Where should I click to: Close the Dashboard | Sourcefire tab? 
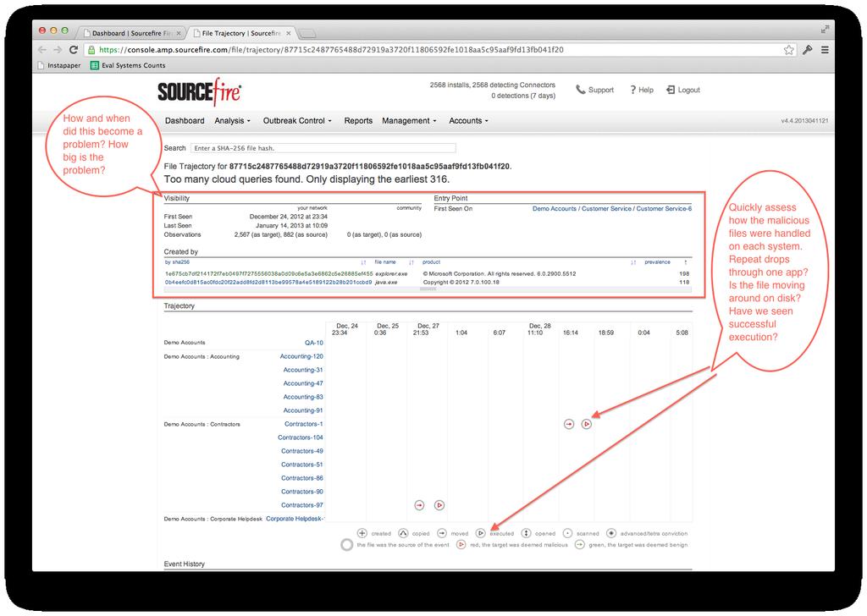tap(179, 33)
